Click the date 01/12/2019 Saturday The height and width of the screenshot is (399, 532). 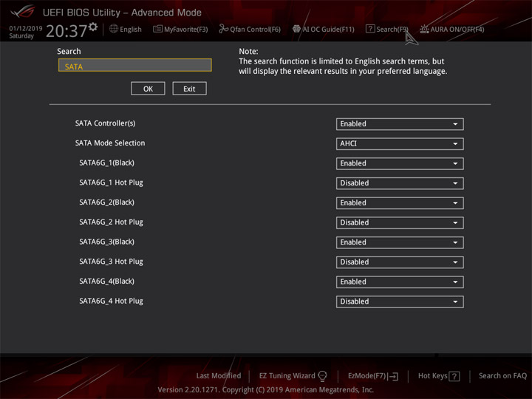pos(25,32)
